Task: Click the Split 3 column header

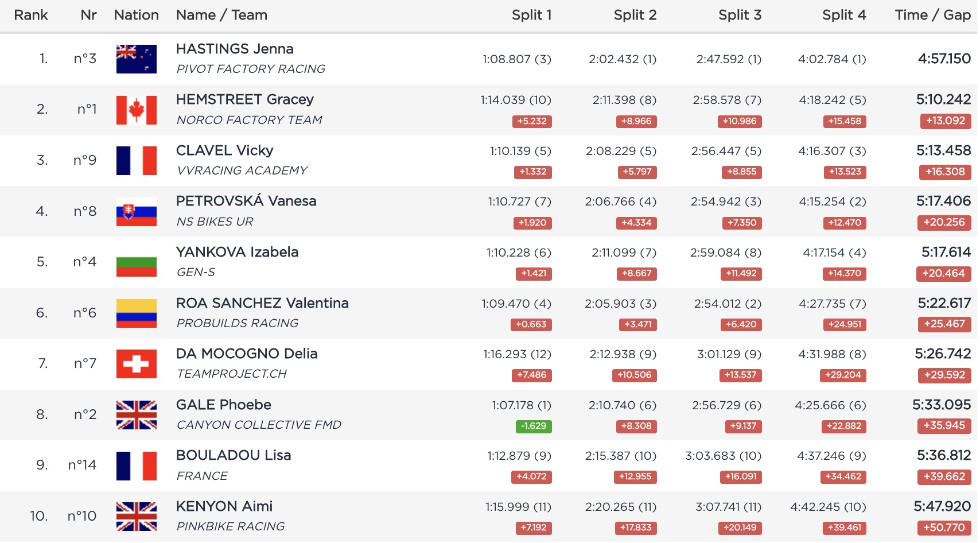Action: tap(740, 15)
